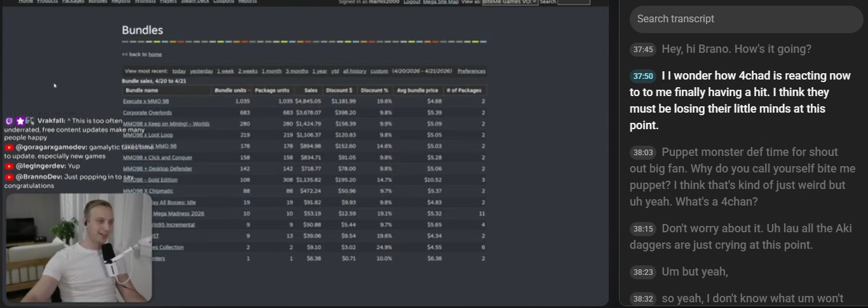Open 'MMO98 x Click and Conquer' bundle
The height and width of the screenshot is (308, 868).
158,157
